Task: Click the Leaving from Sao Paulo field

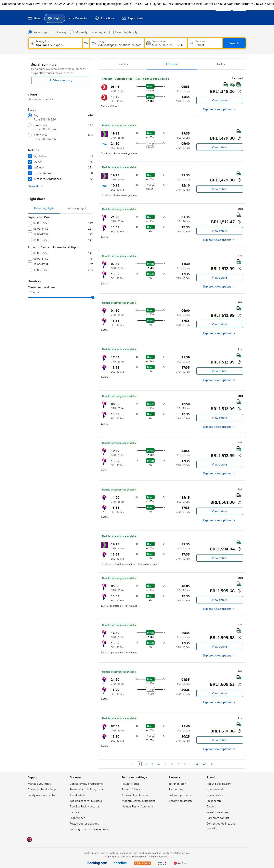Action: (x=55, y=43)
